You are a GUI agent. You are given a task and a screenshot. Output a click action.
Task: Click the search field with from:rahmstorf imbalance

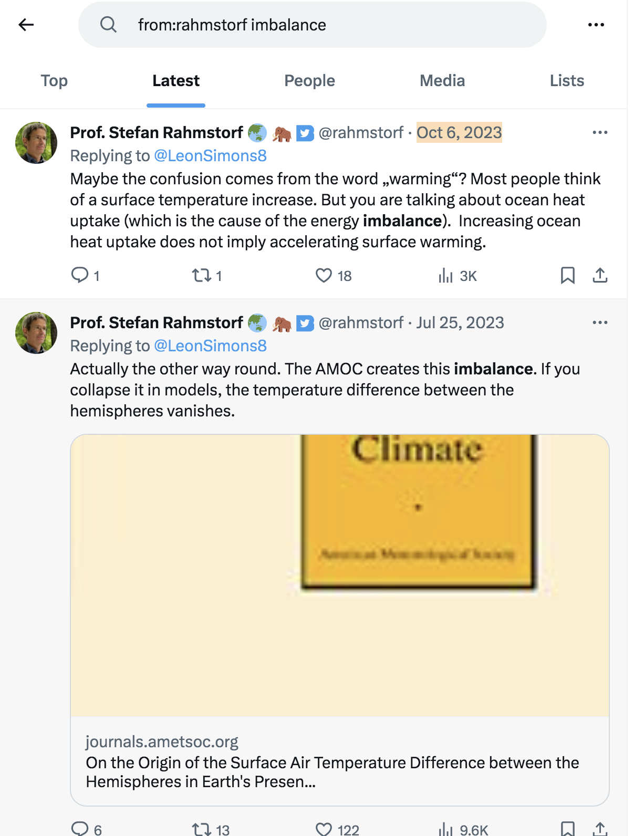tap(313, 25)
